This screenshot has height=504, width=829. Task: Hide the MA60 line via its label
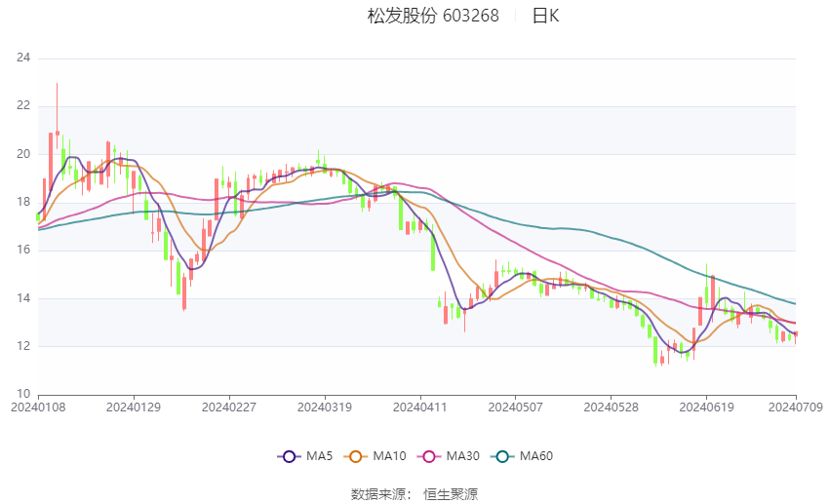pyautogui.click(x=536, y=456)
